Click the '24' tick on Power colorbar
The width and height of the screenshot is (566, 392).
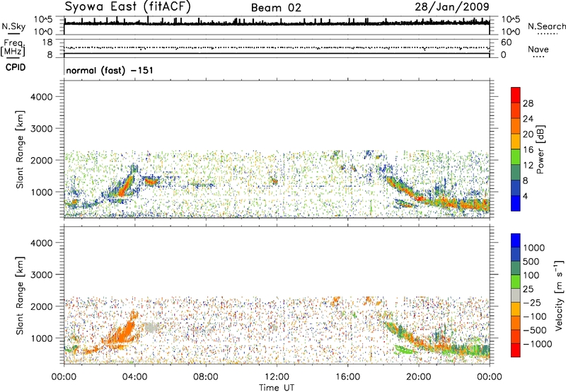(528, 119)
